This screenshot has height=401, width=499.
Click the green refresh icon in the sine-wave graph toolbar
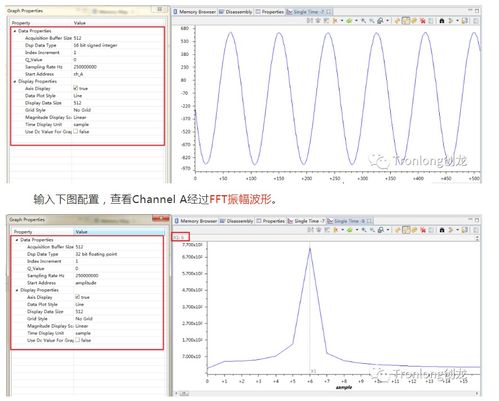(349, 21)
